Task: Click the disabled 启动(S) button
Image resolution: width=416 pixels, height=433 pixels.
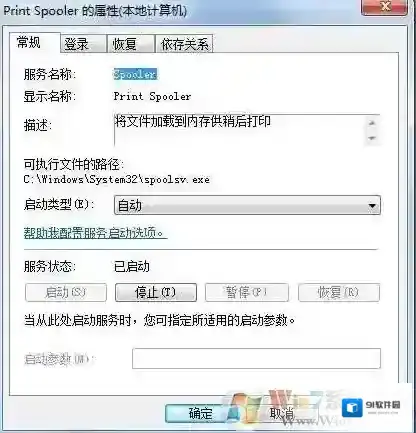Action: [66, 292]
